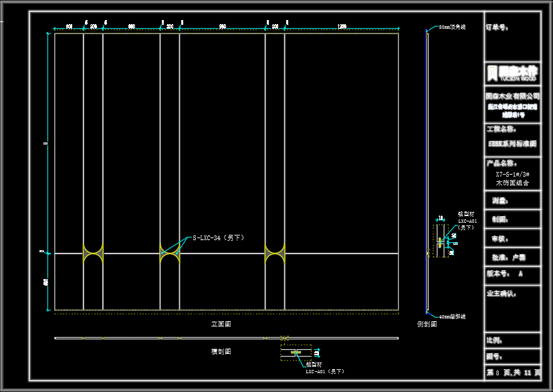Image resolution: width=553 pixels, height=392 pixels.
Task: Select the leftmost yellow connector symbol
Action: (x=93, y=253)
